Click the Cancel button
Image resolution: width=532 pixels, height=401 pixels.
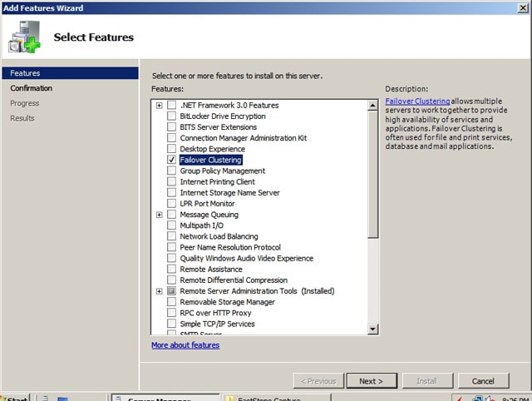click(483, 381)
